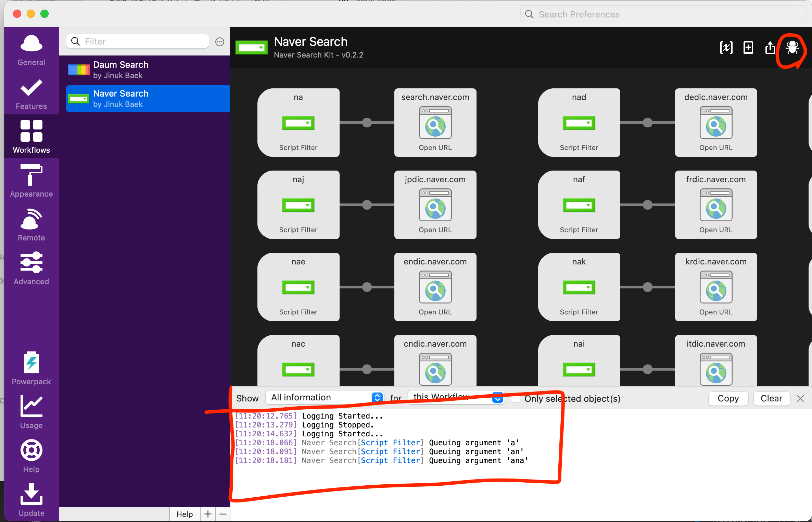Add a new workflow with plus button
Screen dimensions: 812x522
tap(208, 514)
